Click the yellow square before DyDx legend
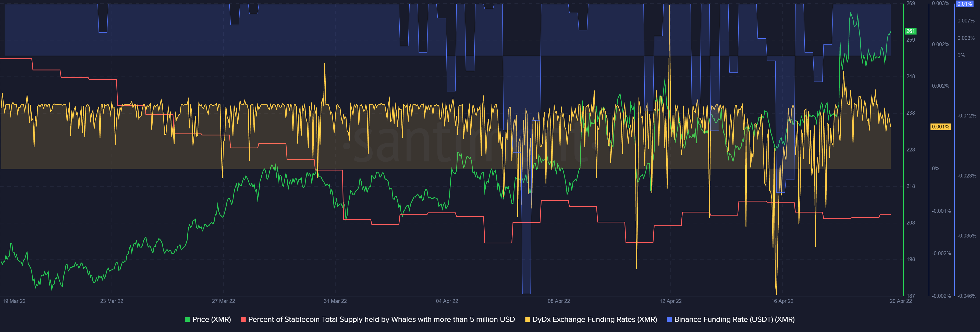This screenshot has height=332, width=980. pos(527,319)
